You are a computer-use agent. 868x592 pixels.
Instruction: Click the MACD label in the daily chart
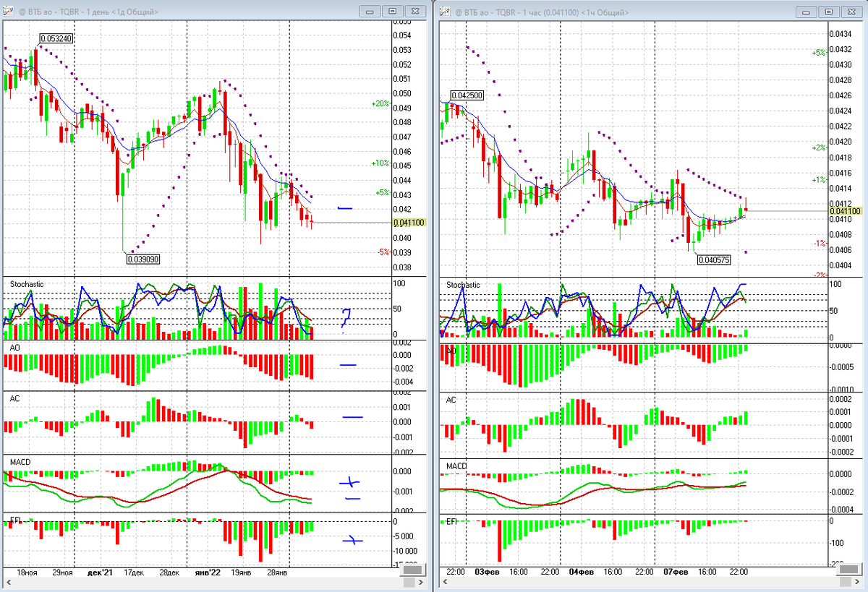[20, 460]
